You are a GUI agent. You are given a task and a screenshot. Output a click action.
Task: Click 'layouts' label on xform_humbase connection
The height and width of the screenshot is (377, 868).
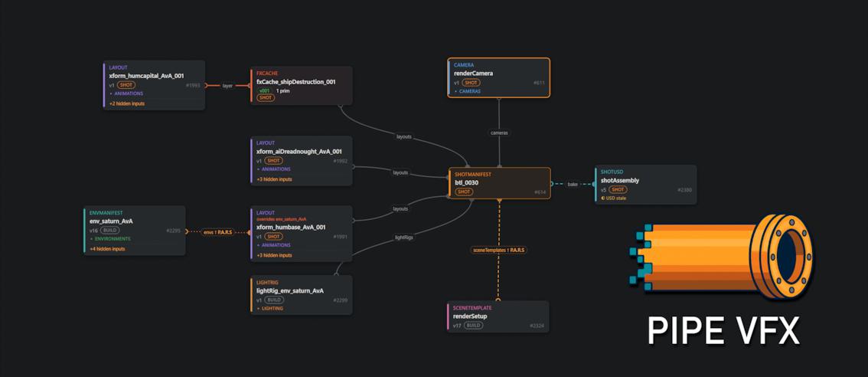tap(400, 209)
